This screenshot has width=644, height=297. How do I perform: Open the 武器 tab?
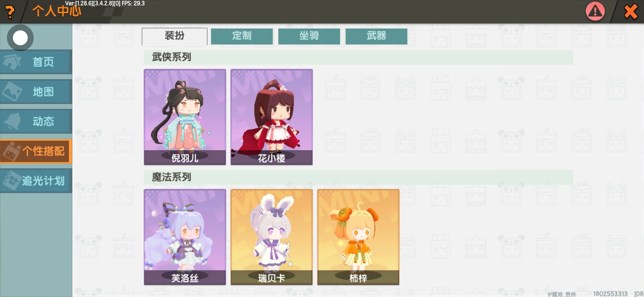[x=376, y=36]
